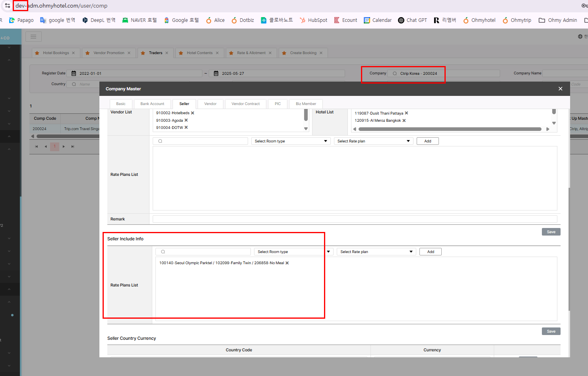Remove 910002-Hotelbeds from Vendor List
This screenshot has height=376, width=588.
(192, 113)
